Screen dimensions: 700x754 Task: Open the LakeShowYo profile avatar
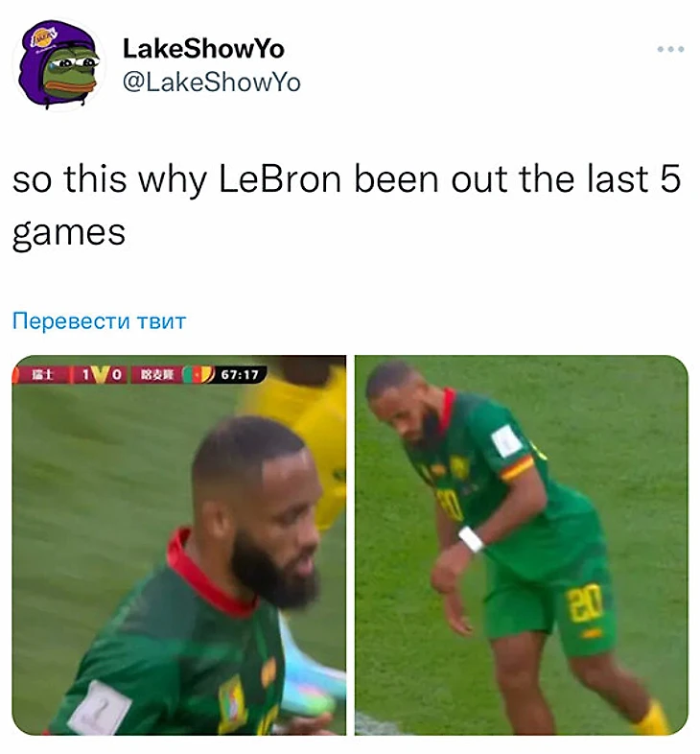58,64
